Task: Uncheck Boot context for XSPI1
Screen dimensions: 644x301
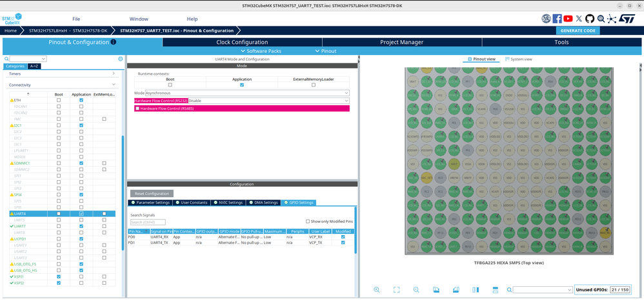Action: tap(59, 276)
